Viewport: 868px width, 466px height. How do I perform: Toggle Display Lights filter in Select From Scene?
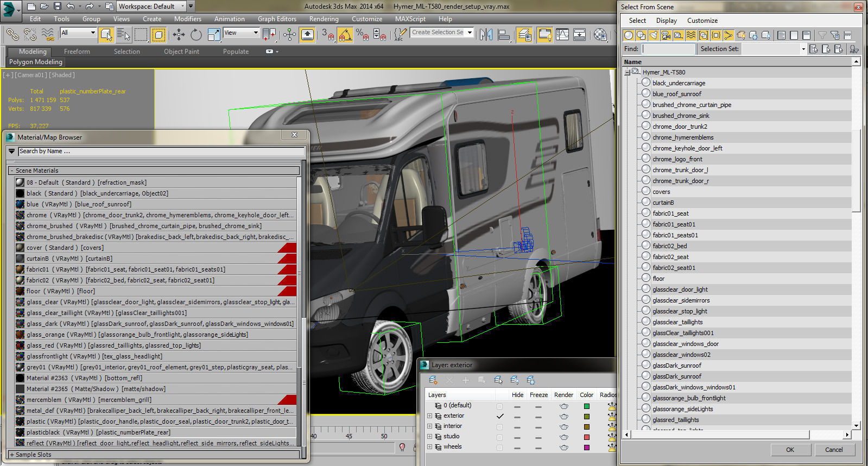coord(654,35)
